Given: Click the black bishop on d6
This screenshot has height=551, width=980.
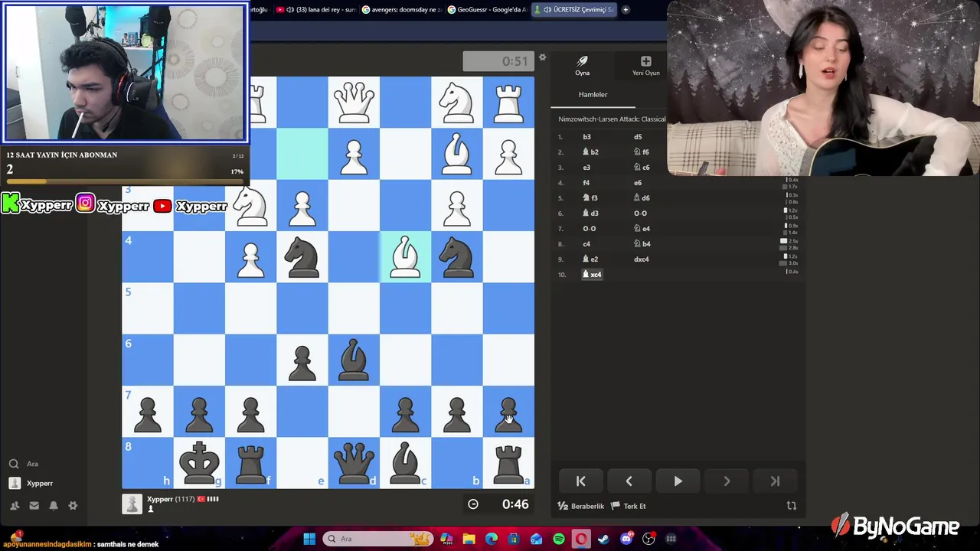Looking at the screenshot, I should pyautogui.click(x=354, y=360).
